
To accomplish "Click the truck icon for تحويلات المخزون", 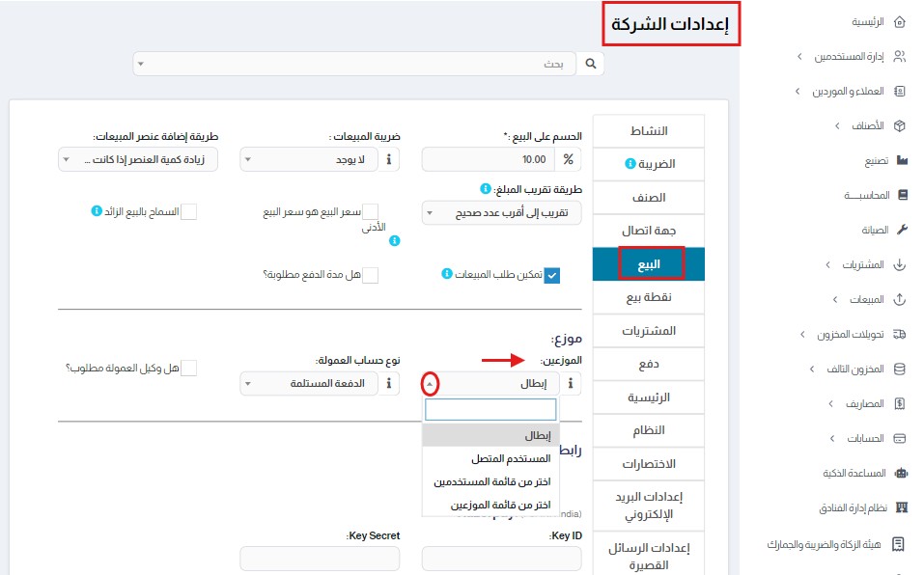I will (899, 334).
